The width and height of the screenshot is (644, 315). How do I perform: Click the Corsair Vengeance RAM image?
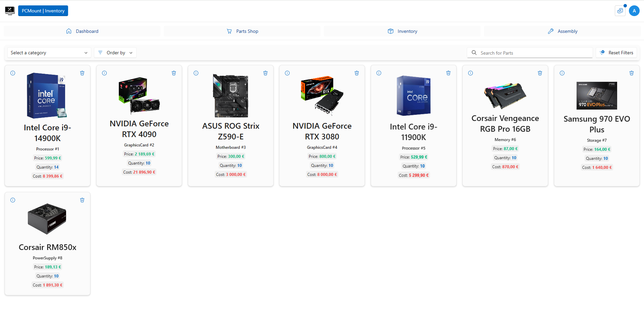click(x=505, y=96)
